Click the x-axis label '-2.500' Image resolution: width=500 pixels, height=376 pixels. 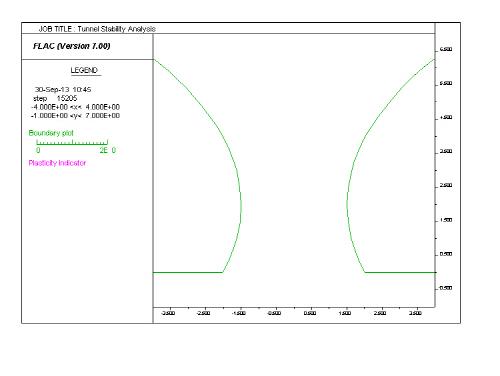point(203,313)
